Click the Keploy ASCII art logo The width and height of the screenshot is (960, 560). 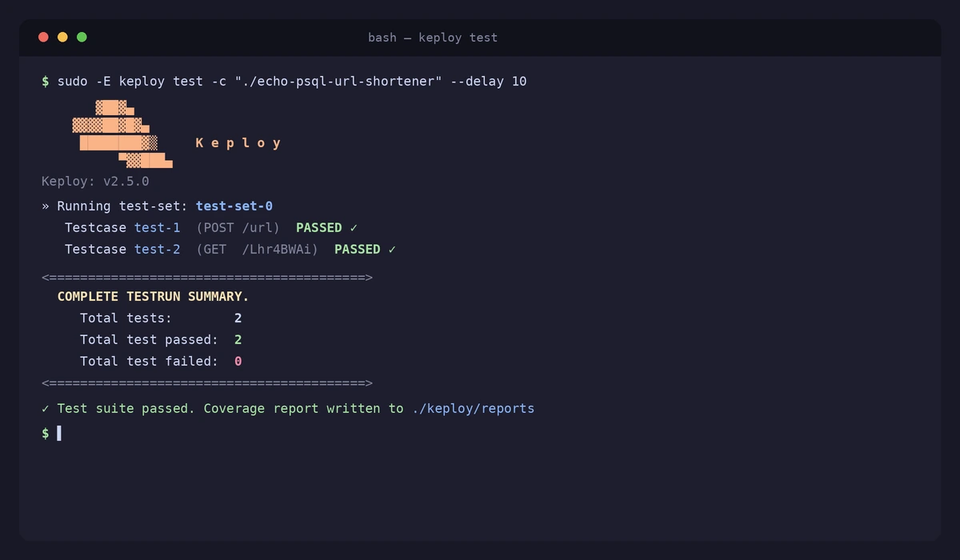(x=122, y=134)
